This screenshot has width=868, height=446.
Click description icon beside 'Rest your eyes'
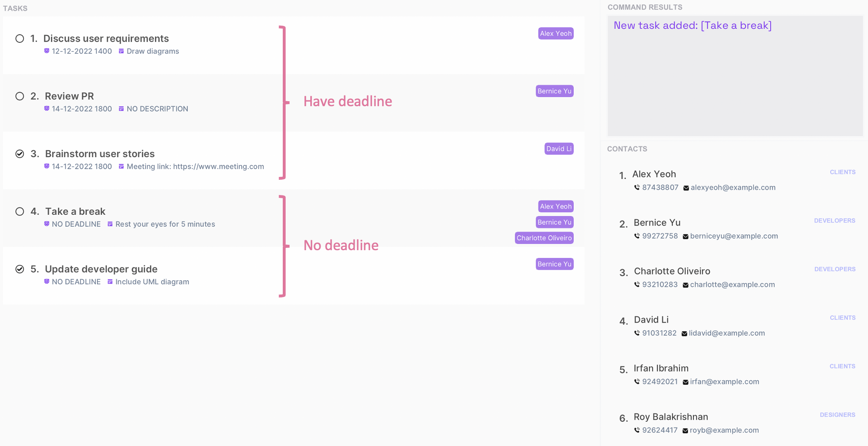pos(110,224)
